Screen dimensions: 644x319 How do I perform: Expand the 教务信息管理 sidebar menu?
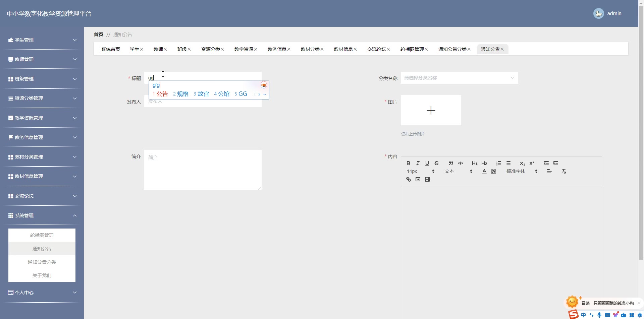[42, 137]
